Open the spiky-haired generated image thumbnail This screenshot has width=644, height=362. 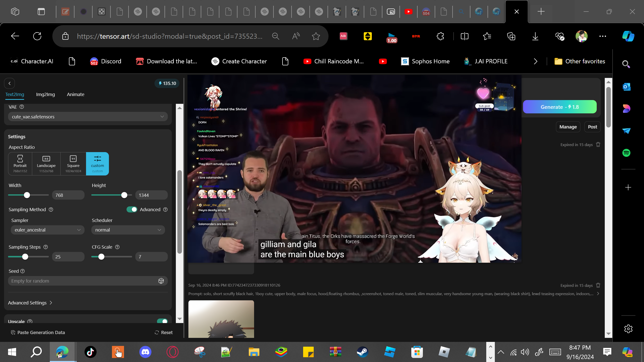tap(221, 319)
